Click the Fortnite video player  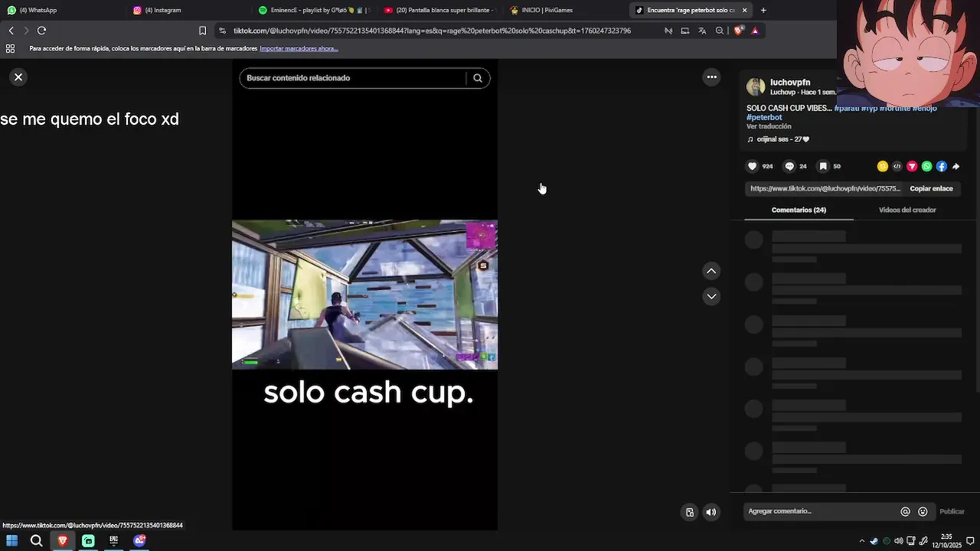(x=364, y=295)
